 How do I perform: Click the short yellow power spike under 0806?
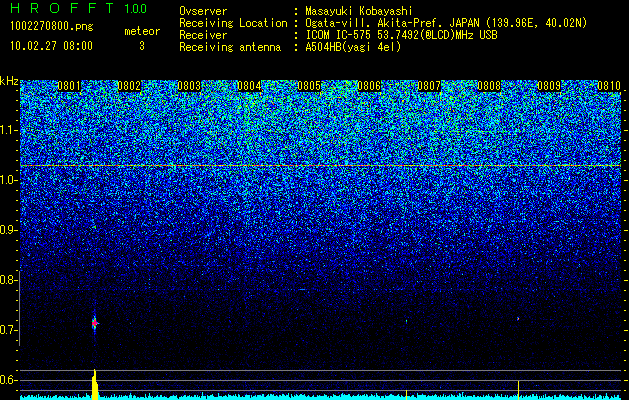406,394
